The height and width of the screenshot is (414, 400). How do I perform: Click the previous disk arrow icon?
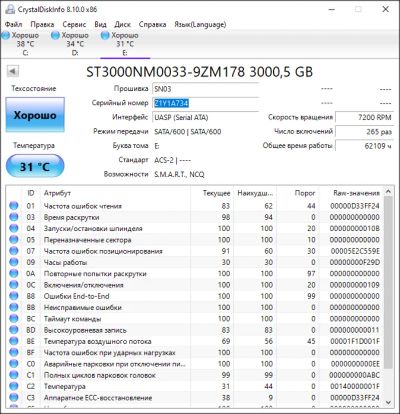pyautogui.click(x=13, y=71)
